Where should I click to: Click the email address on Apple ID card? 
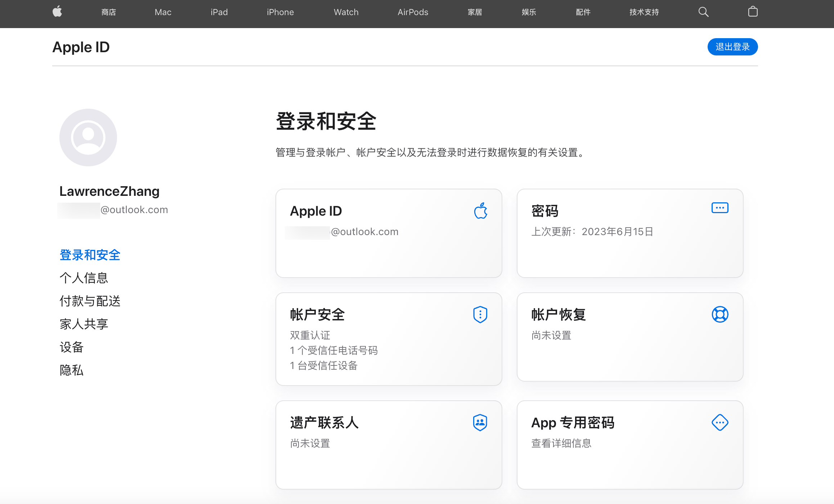point(342,231)
